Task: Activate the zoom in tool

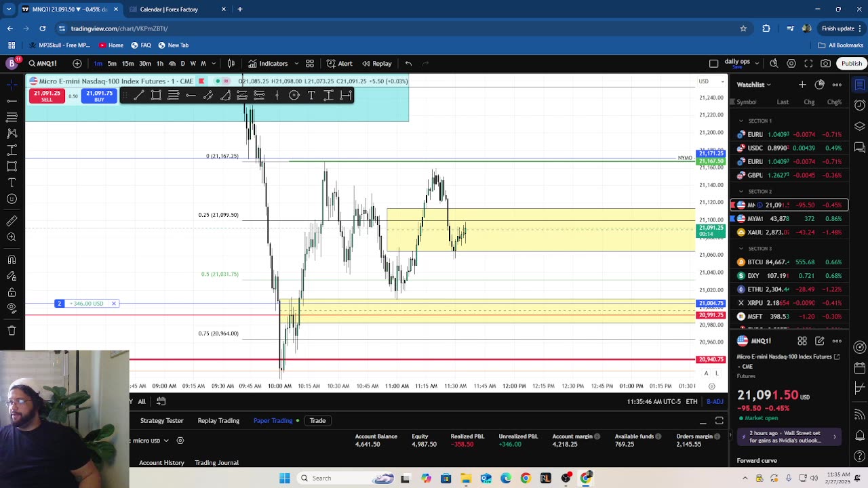Action: (12, 237)
